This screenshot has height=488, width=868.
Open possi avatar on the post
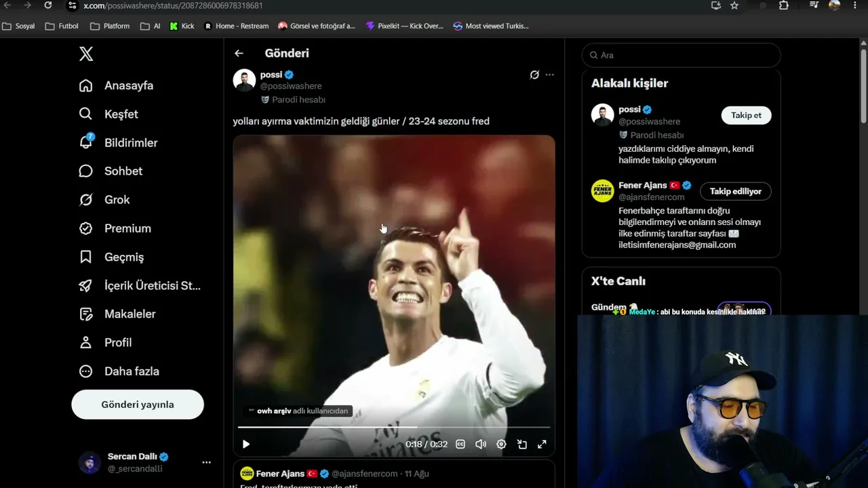244,80
